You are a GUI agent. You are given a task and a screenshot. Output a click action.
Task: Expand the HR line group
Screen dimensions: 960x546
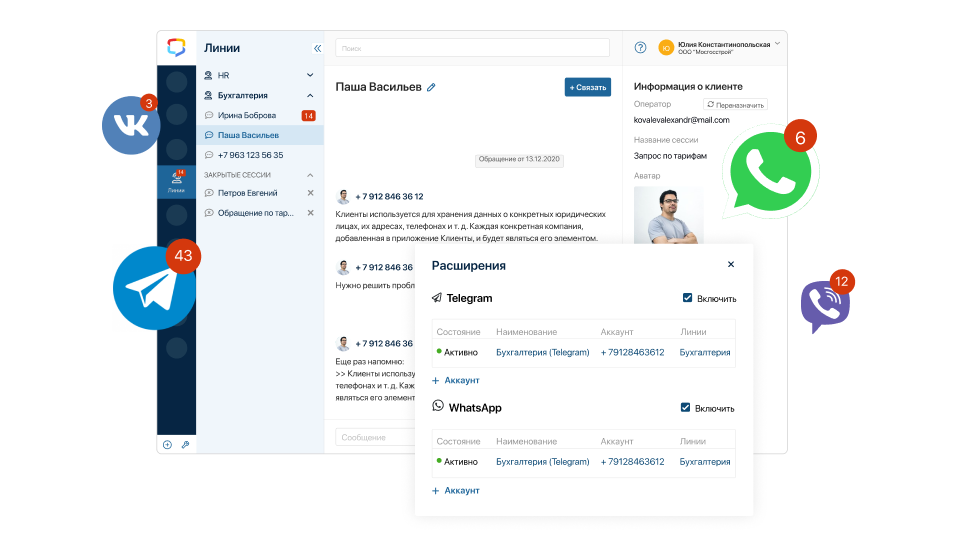(310, 75)
